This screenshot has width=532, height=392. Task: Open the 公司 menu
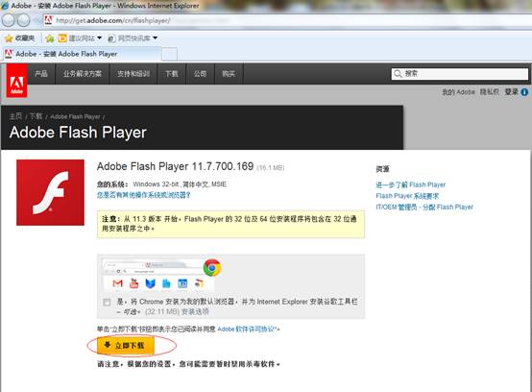(200, 74)
